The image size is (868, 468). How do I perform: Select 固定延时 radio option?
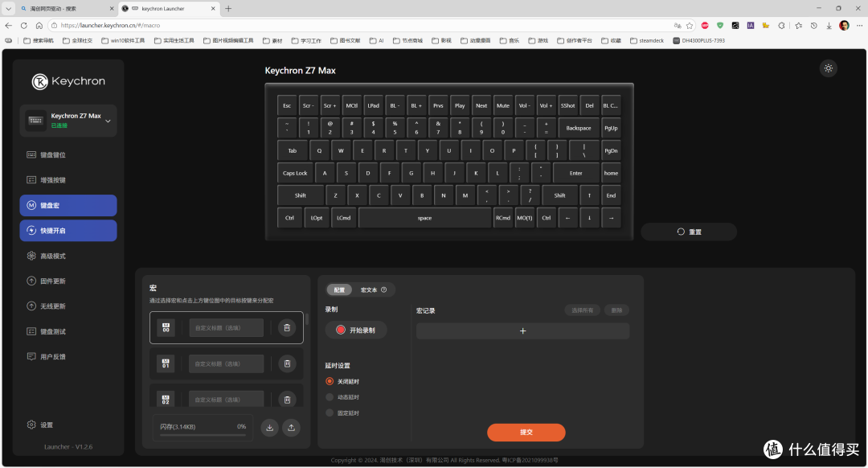pos(330,413)
